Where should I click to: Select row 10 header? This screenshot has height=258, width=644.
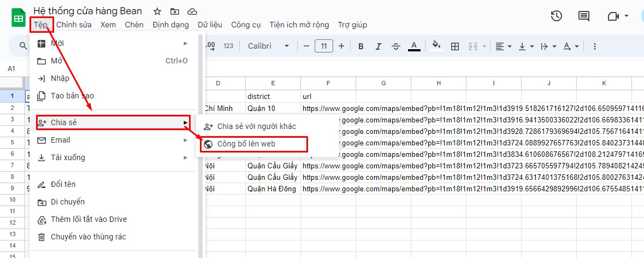[13, 200]
